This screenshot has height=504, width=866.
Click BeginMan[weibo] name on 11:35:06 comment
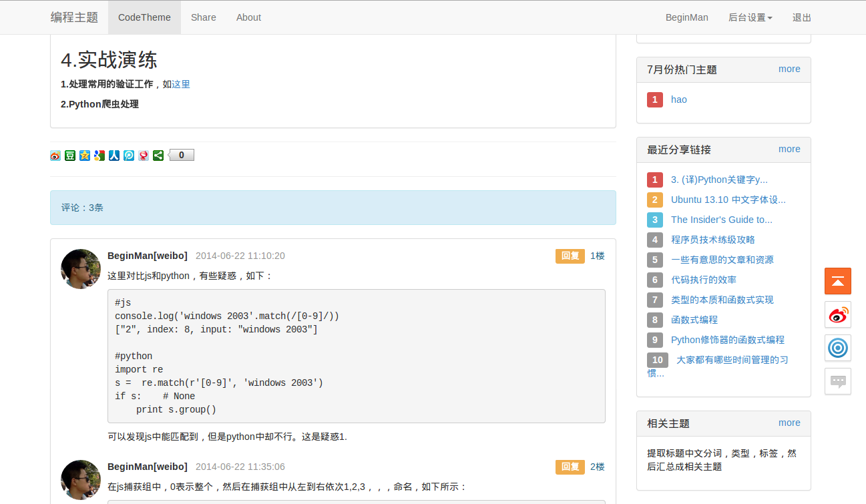pos(148,467)
